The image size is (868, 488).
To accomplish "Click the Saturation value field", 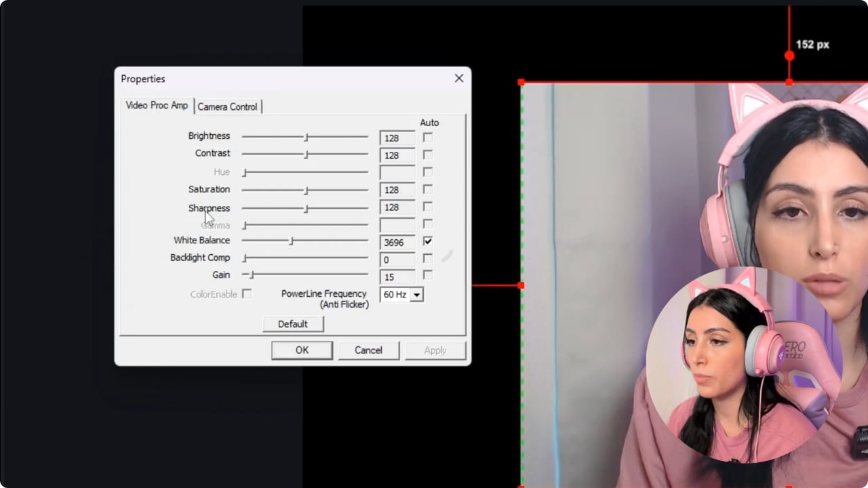I will click(397, 190).
